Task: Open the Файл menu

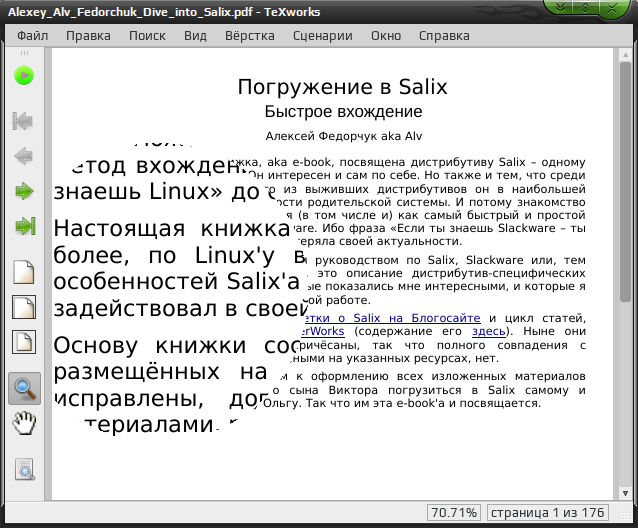Action: coord(33,36)
